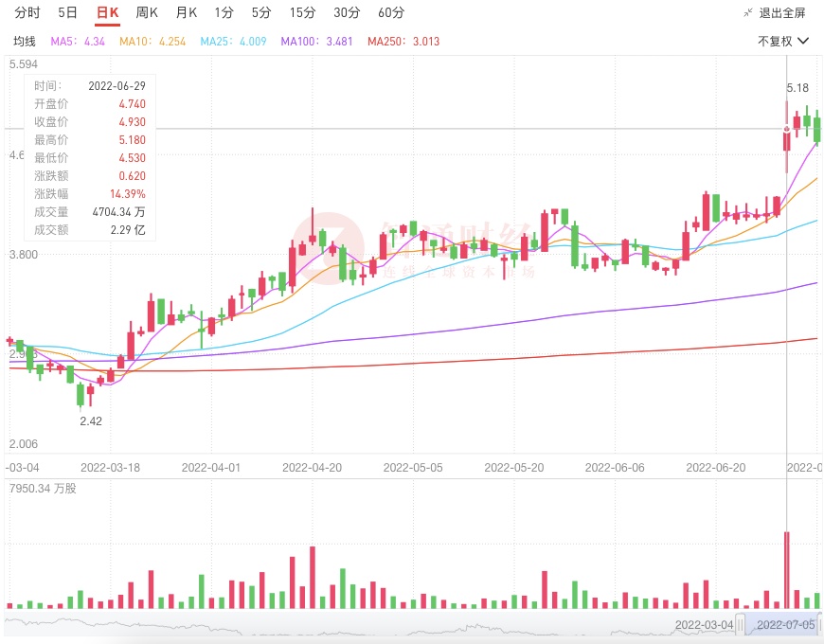Click the exit fullscreen arrows icon
Viewport: 824px width, 644px height.
coord(748,13)
